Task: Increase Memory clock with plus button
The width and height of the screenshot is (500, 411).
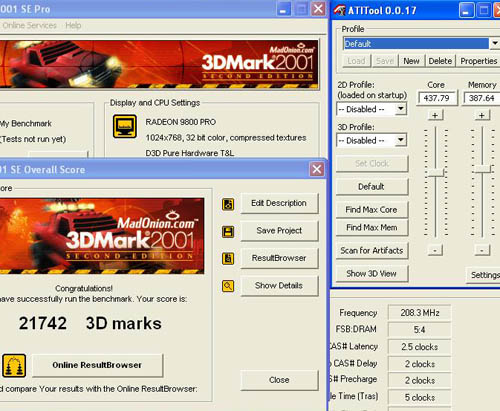Action: coord(482,115)
